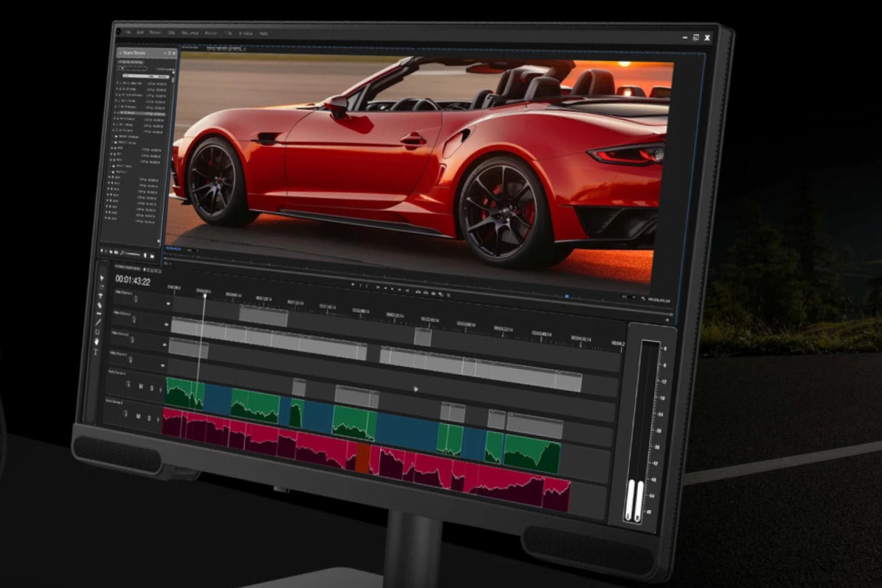The width and height of the screenshot is (882, 588).
Task: Select the Rectangle shape tool
Action: [x=98, y=331]
